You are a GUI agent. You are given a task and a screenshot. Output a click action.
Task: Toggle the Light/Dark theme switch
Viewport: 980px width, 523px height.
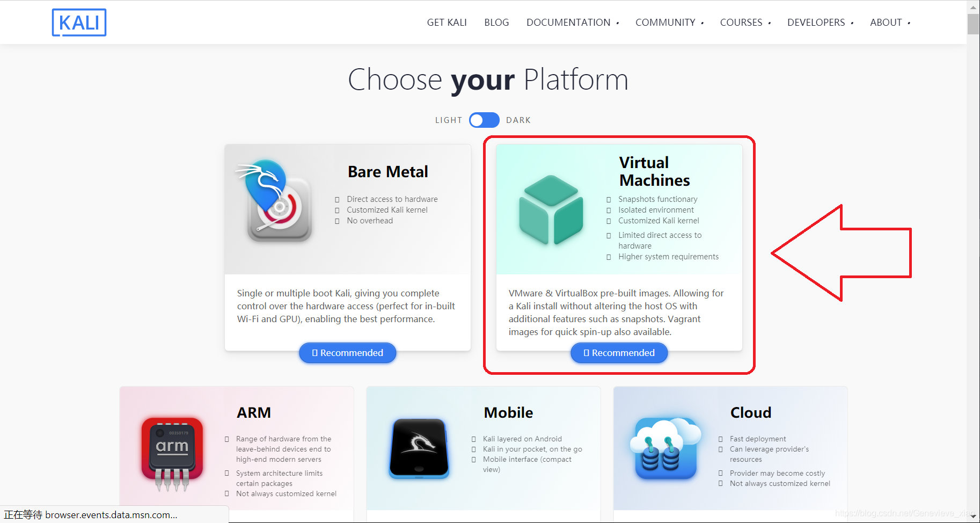(484, 120)
